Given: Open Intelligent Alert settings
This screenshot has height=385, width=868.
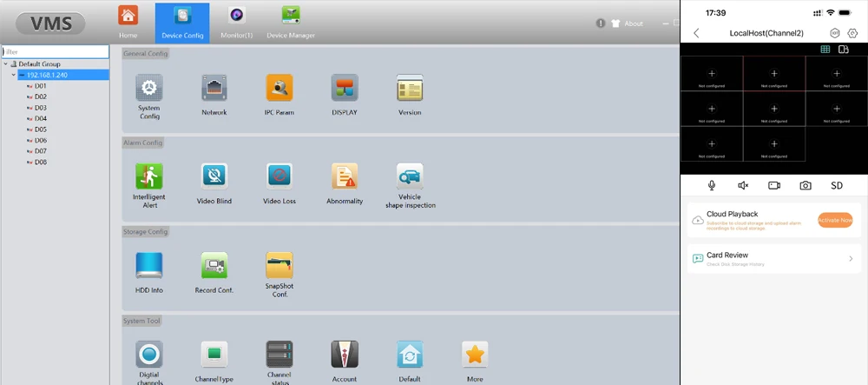Looking at the screenshot, I should pyautogui.click(x=149, y=176).
